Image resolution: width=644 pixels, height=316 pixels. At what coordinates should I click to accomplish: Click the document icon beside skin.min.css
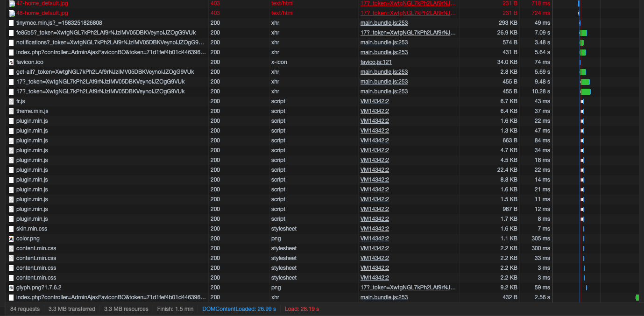point(11,229)
